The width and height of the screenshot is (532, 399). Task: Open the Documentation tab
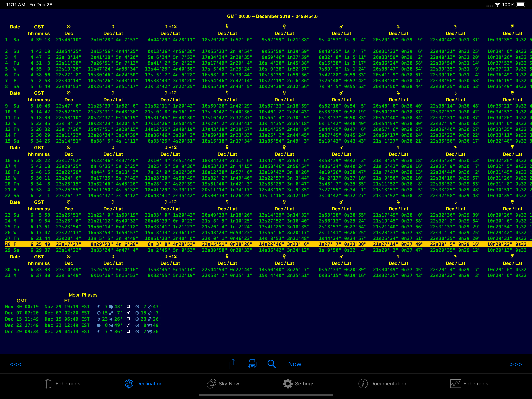382,384
